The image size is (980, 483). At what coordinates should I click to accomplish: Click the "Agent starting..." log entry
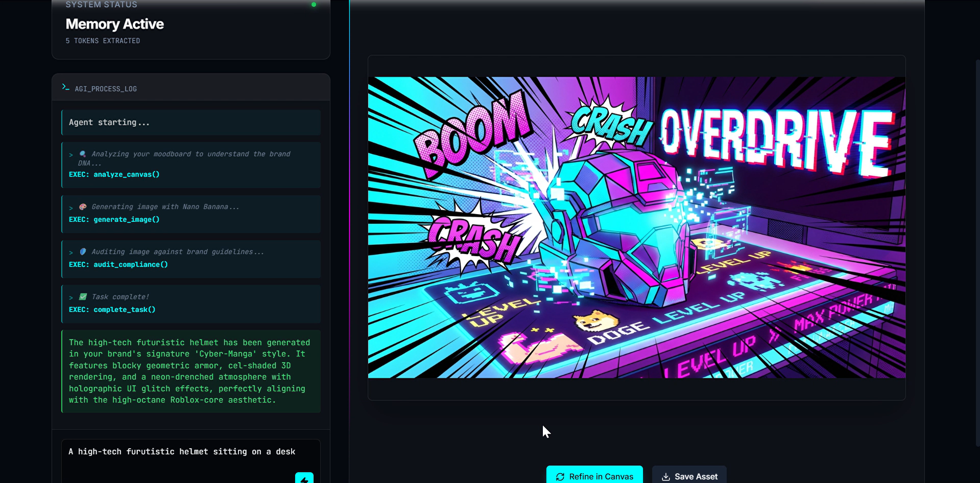pyautogui.click(x=191, y=123)
